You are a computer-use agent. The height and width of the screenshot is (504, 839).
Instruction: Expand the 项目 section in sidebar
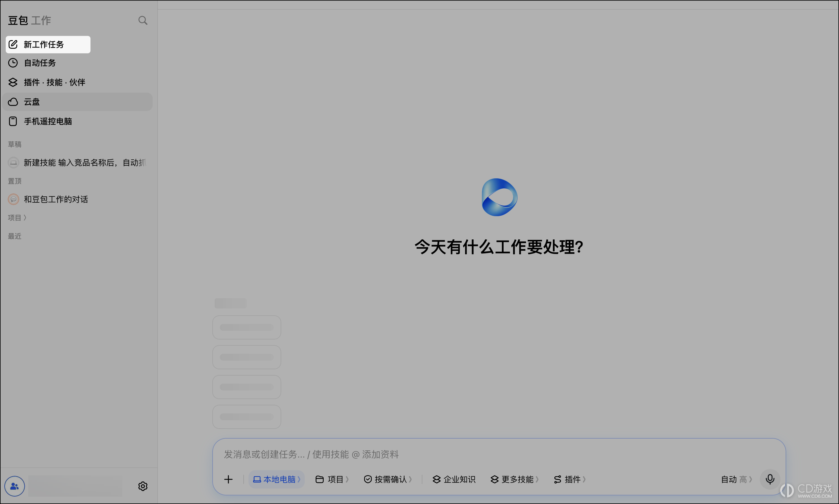tap(17, 218)
